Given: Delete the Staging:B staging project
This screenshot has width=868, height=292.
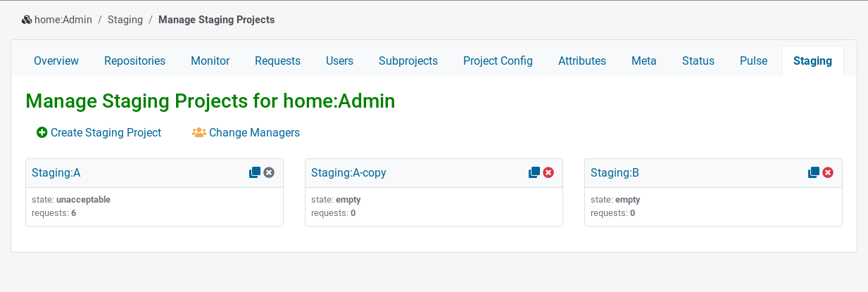Looking at the screenshot, I should point(828,172).
